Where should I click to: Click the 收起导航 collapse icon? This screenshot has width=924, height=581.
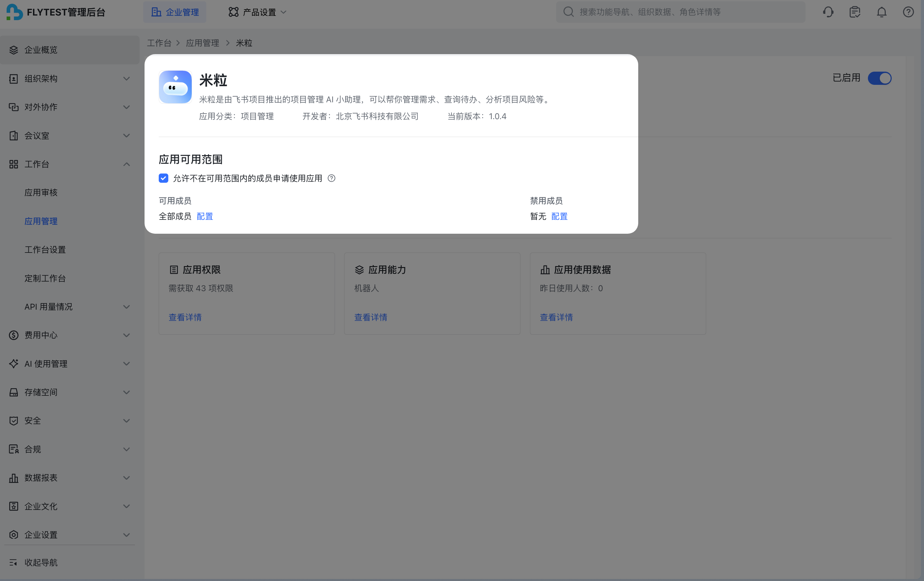click(x=14, y=563)
